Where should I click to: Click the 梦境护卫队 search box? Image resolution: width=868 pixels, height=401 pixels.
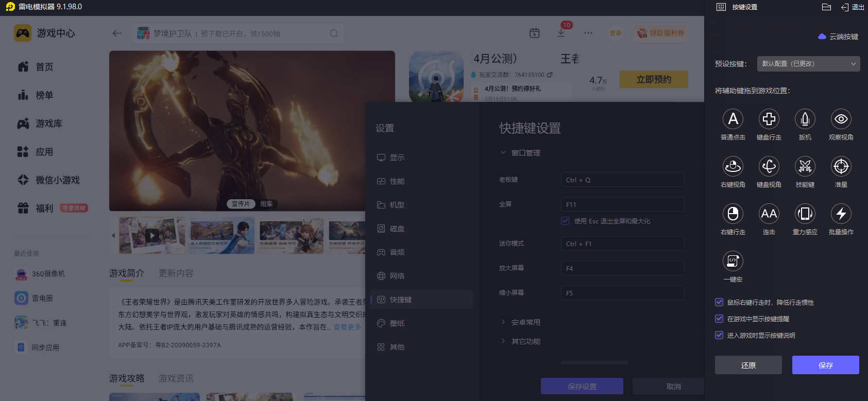(238, 33)
